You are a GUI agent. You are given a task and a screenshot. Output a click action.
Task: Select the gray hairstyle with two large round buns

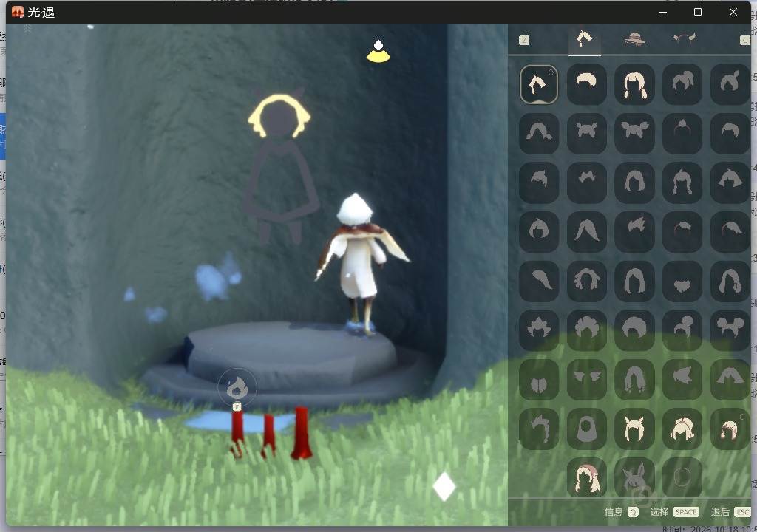[x=730, y=330]
